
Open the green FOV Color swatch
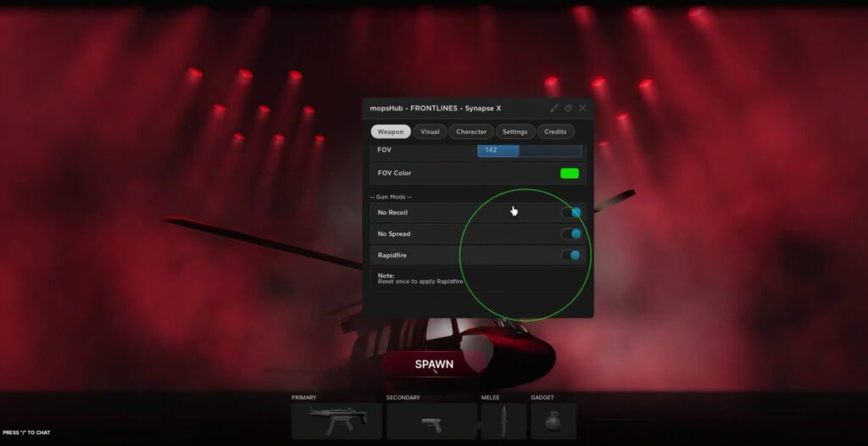pos(570,174)
